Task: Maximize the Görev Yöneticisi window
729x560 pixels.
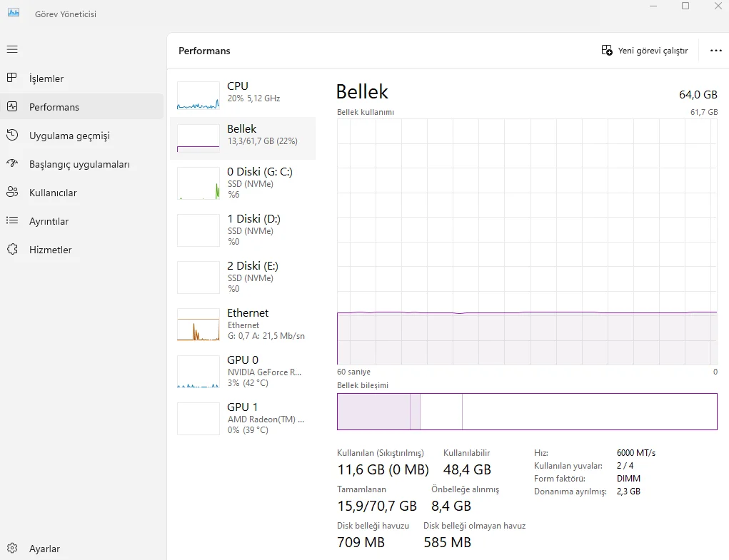Action: point(685,6)
